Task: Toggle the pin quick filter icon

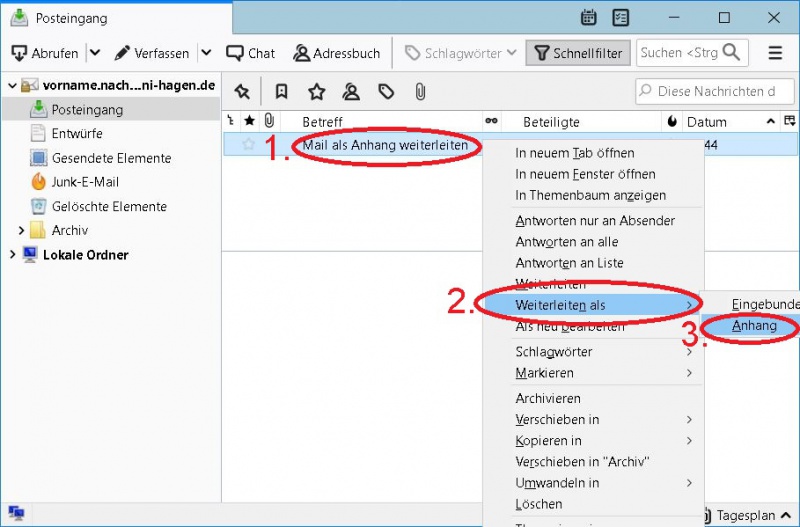Action: click(242, 92)
